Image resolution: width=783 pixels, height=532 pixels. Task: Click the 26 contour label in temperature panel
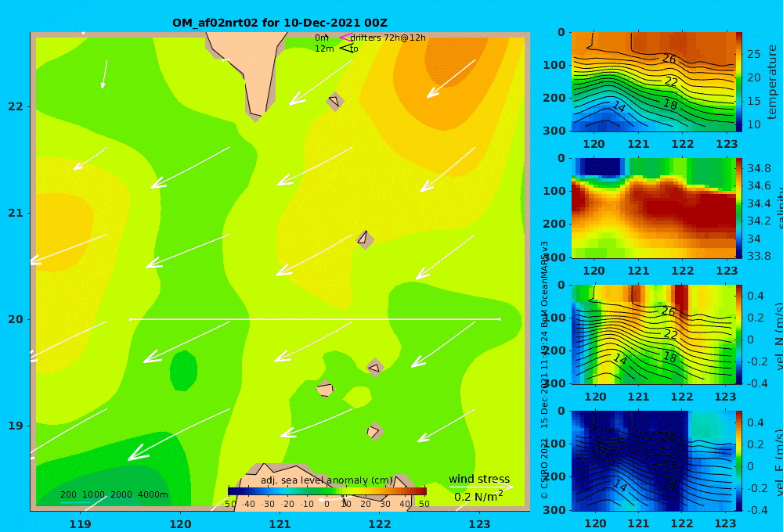click(x=669, y=59)
